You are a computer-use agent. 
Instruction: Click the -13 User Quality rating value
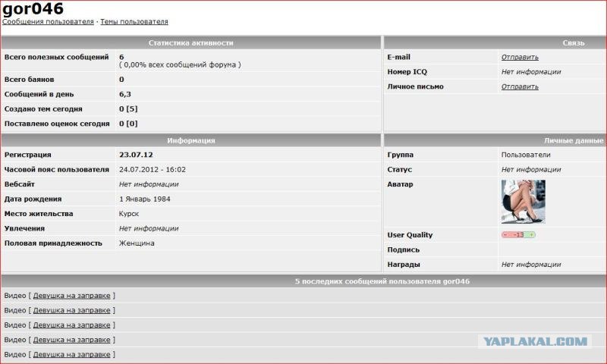coord(519,235)
